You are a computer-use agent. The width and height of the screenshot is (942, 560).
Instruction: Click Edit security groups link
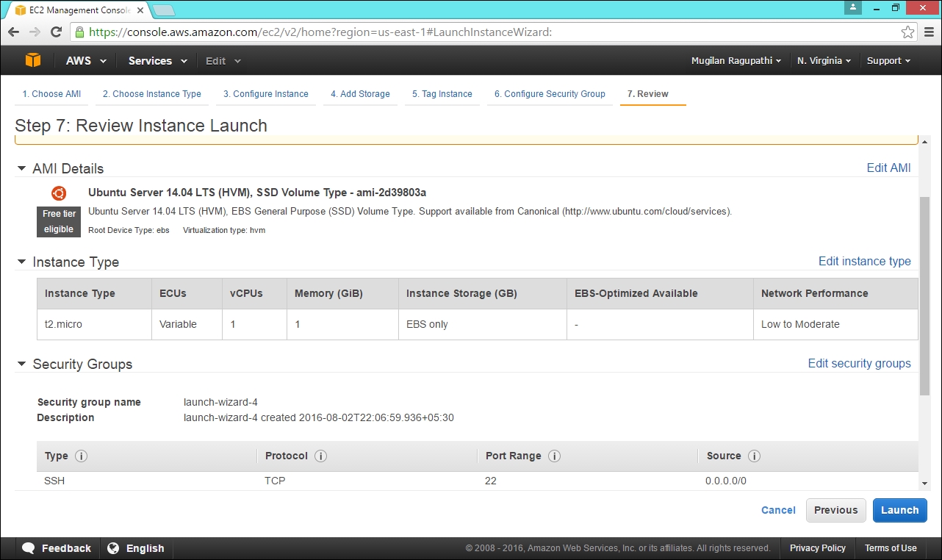(860, 363)
